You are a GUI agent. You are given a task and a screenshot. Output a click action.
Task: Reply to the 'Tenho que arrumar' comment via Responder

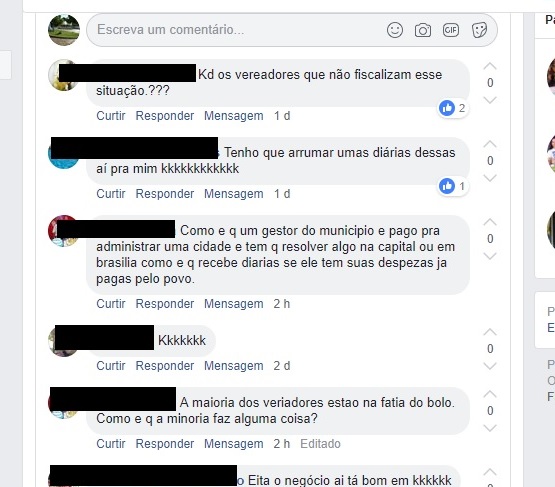coord(165,194)
